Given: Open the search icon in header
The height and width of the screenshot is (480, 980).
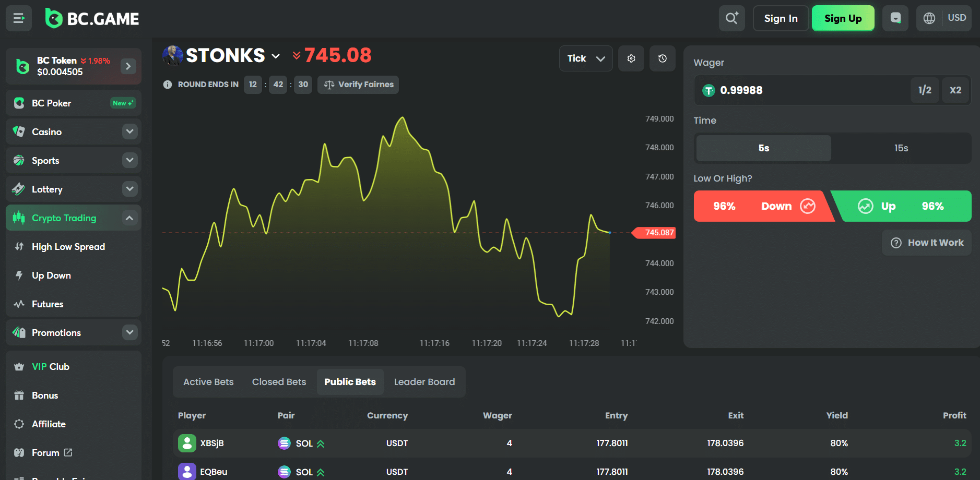Looking at the screenshot, I should tap(732, 18).
